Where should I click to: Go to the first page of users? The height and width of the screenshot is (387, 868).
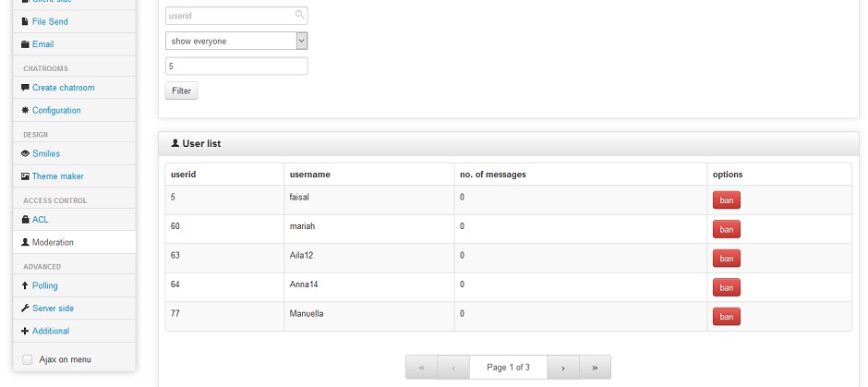[x=421, y=368]
